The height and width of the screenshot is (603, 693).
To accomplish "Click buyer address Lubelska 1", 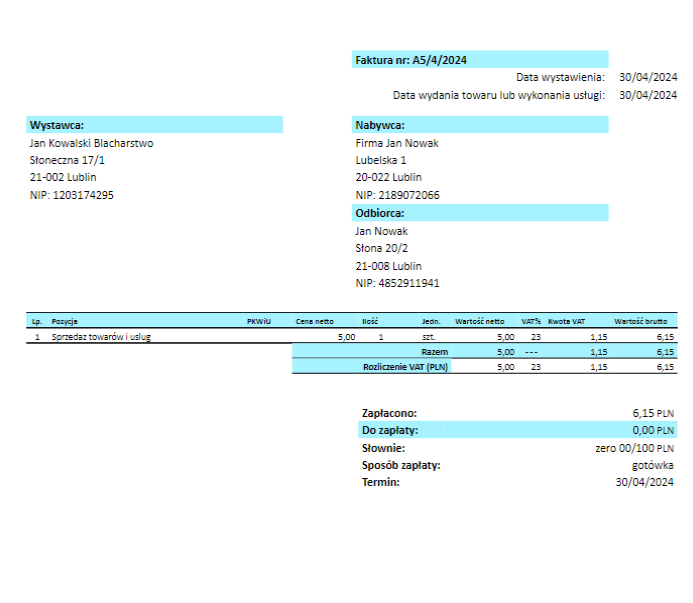I will [x=381, y=160].
